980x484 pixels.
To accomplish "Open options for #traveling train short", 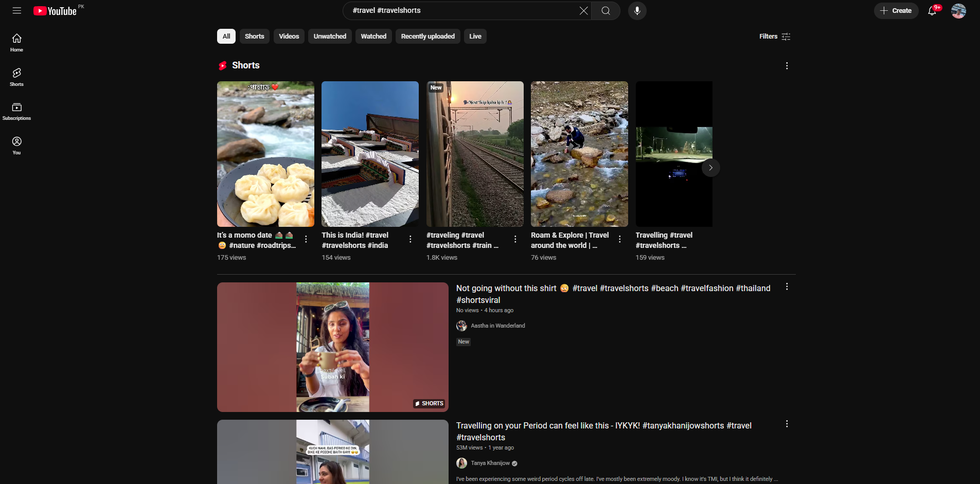I will [515, 239].
